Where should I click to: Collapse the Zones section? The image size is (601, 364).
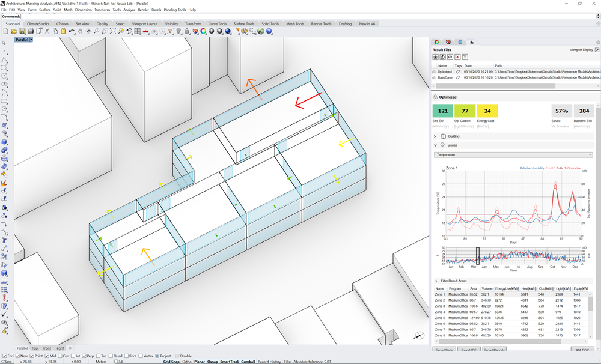pyautogui.click(x=435, y=145)
